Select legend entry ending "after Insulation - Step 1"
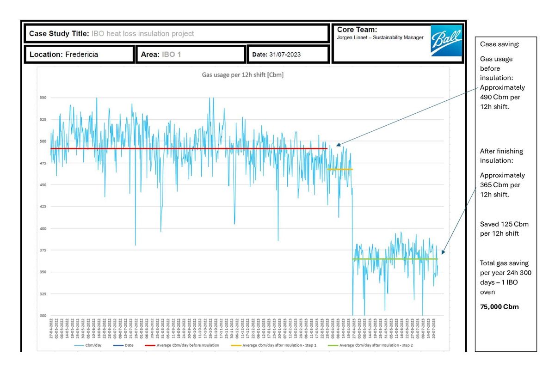555x392 pixels. coord(273,345)
